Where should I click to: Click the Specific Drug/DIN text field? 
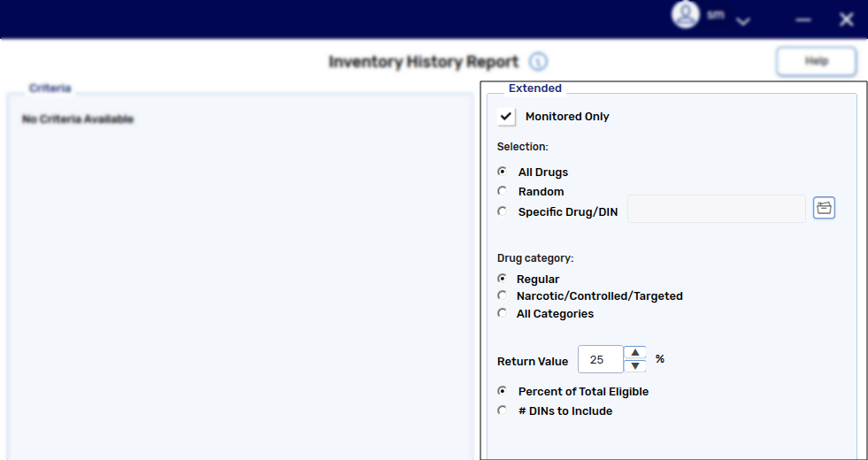(x=716, y=210)
